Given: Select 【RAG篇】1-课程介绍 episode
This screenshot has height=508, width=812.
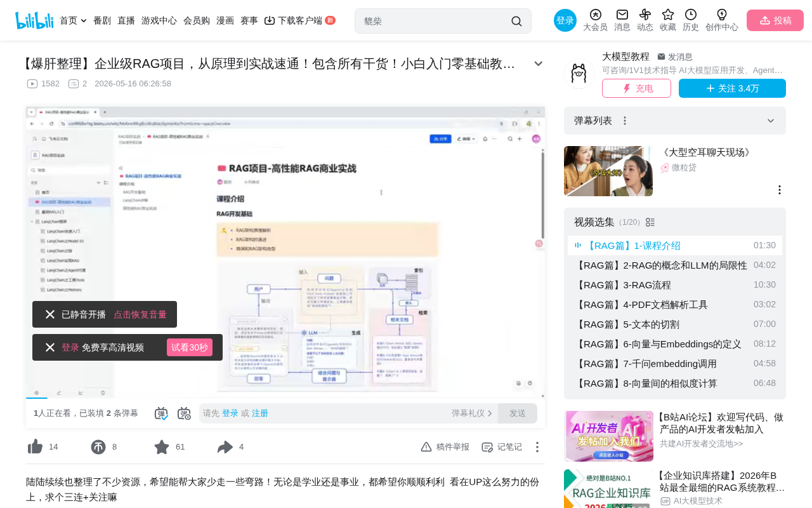Looking at the screenshot, I should [x=675, y=246].
